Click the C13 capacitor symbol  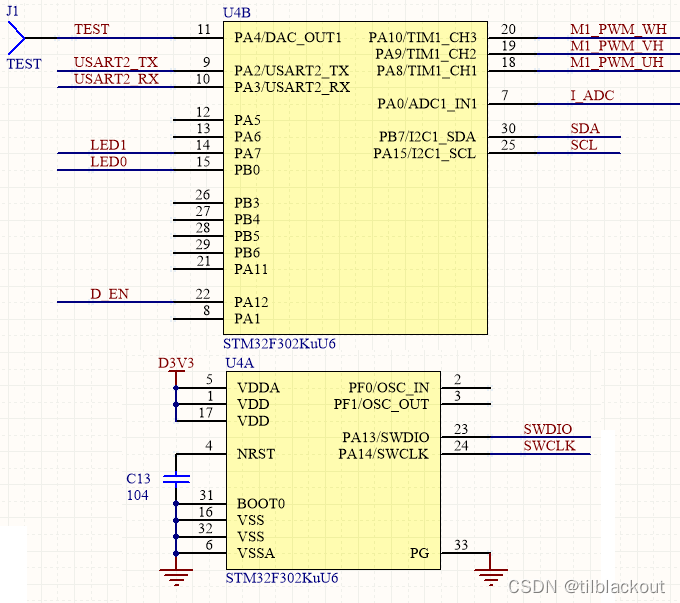coord(176,479)
